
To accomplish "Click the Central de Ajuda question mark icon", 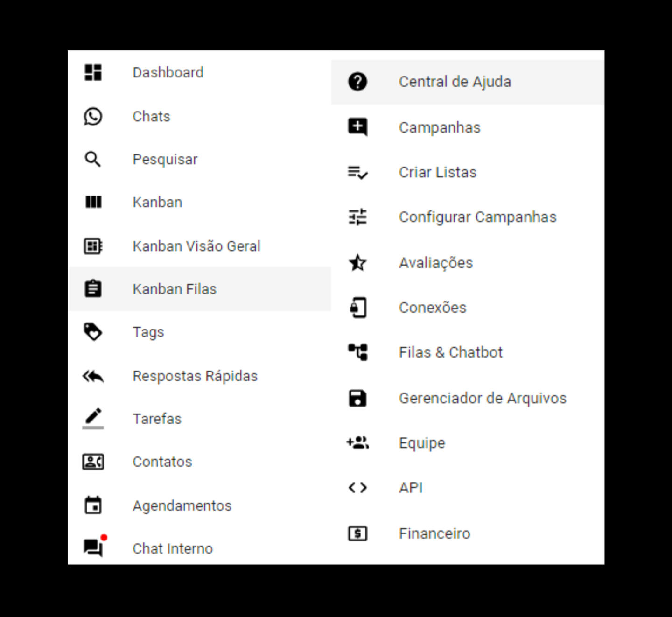I will (x=357, y=82).
